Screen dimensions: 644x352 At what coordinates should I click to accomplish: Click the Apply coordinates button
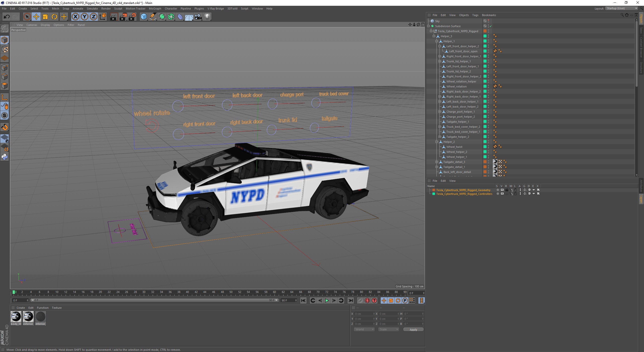click(413, 329)
